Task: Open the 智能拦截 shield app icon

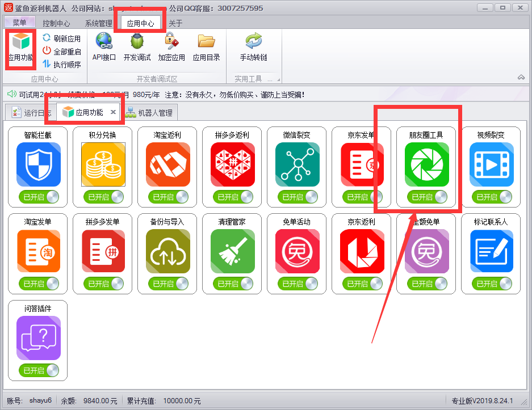Action: click(x=39, y=164)
